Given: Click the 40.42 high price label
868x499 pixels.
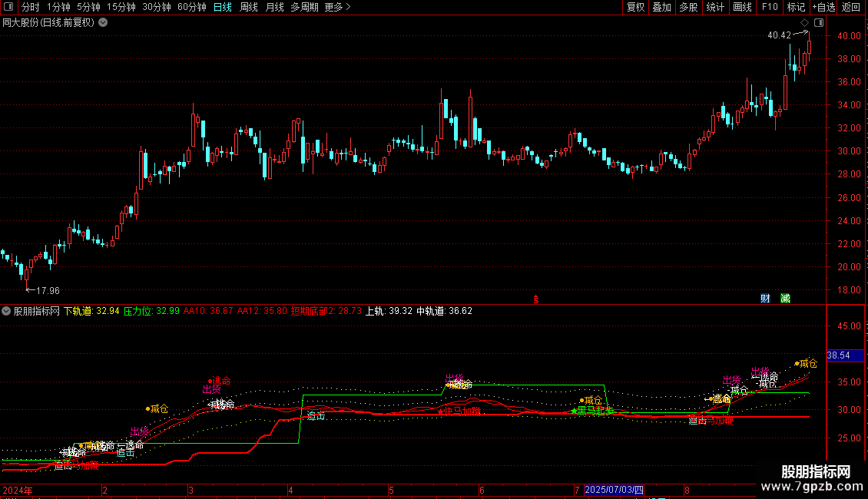Looking at the screenshot, I should (780, 35).
